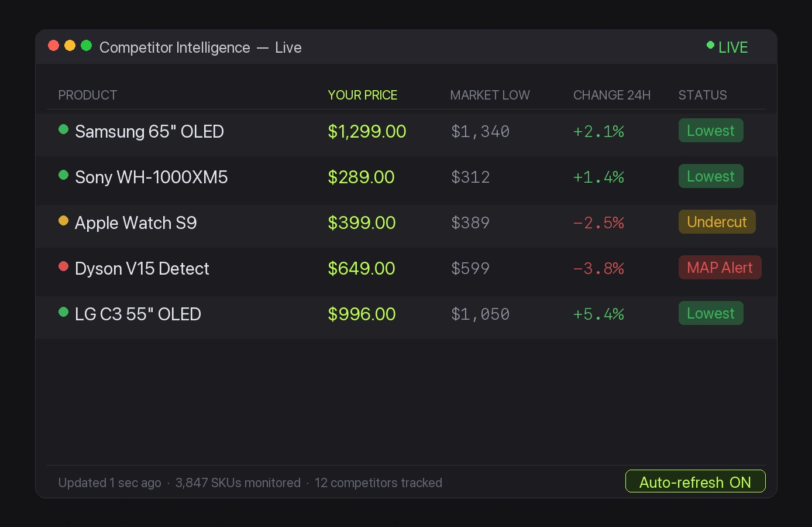Select the yellow status dot beside Apple Watch S9
The width and height of the screenshot is (812, 527).
(x=64, y=221)
